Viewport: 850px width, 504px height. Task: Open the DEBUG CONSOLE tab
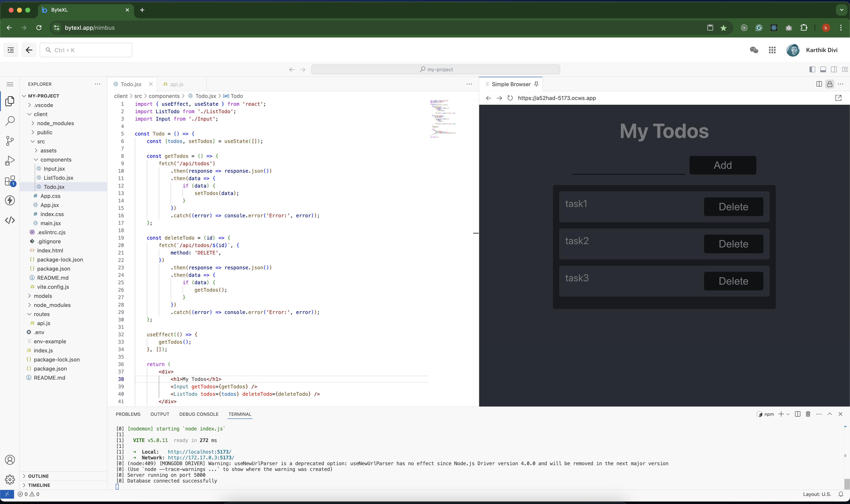coord(199,414)
